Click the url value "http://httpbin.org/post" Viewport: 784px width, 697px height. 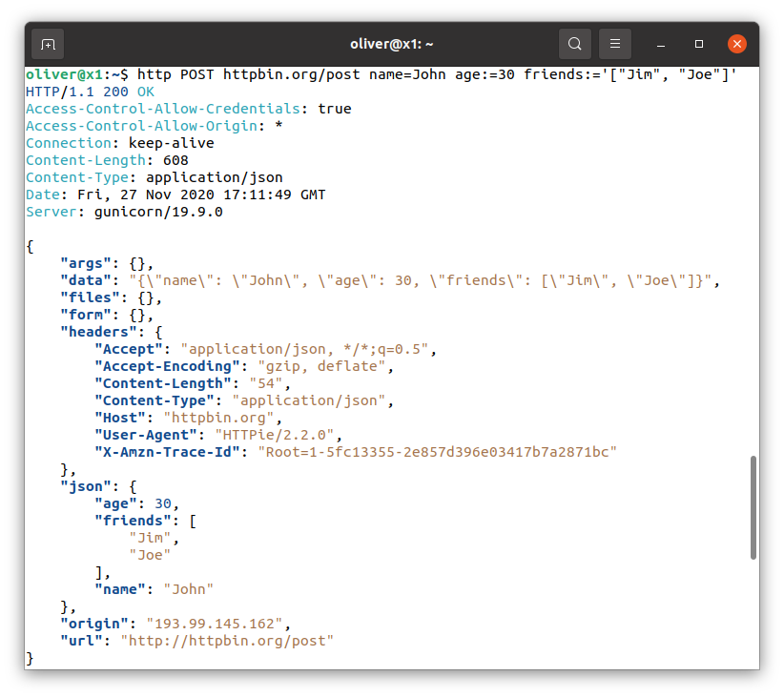227,641
